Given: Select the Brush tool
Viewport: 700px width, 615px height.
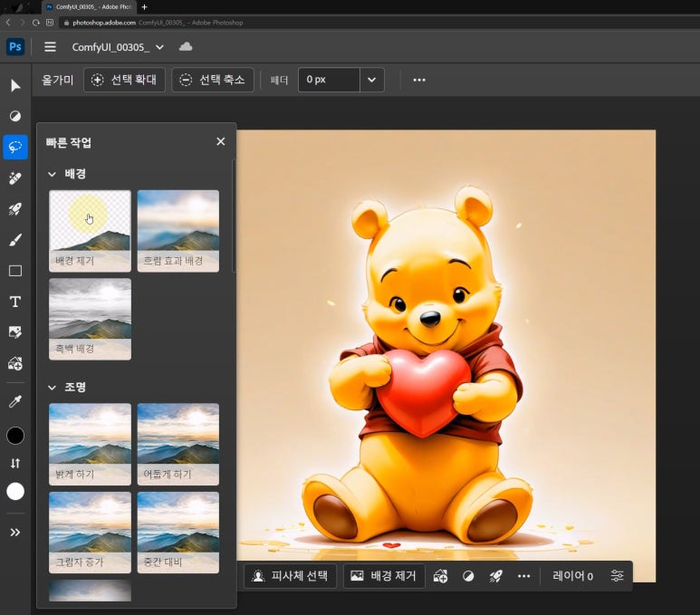Looking at the screenshot, I should point(15,240).
